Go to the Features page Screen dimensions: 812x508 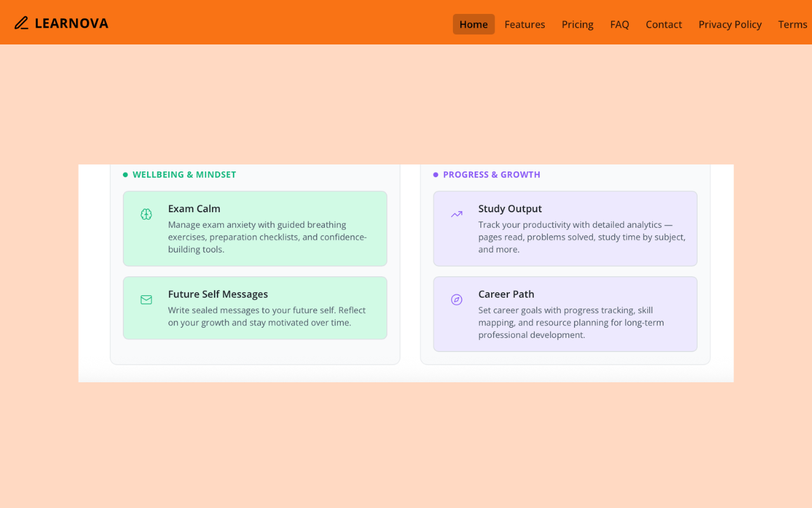point(525,24)
